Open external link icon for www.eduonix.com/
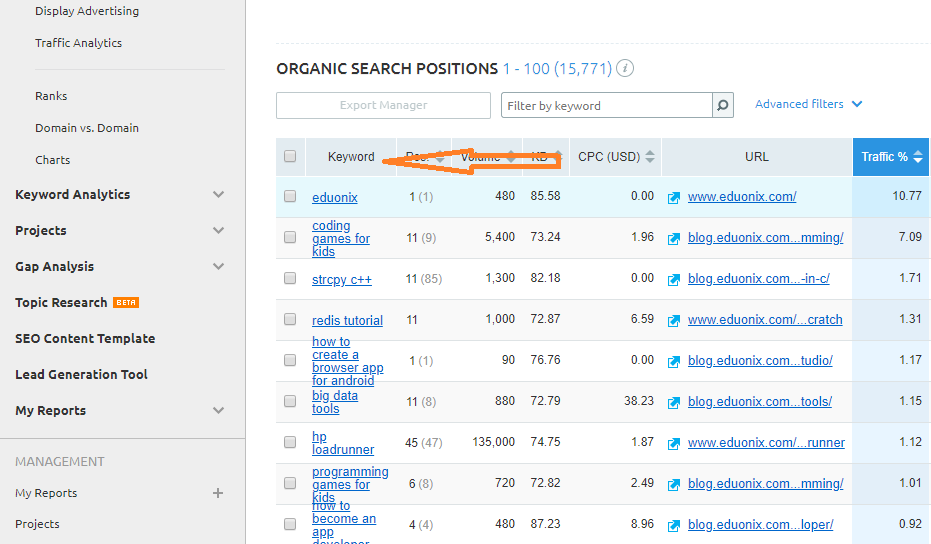This screenshot has height=544, width=931. click(x=673, y=198)
